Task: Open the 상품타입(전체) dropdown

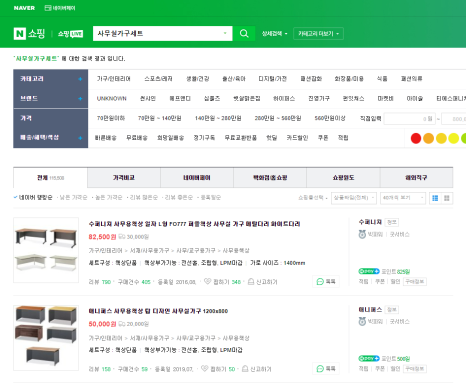Action: pos(354,198)
